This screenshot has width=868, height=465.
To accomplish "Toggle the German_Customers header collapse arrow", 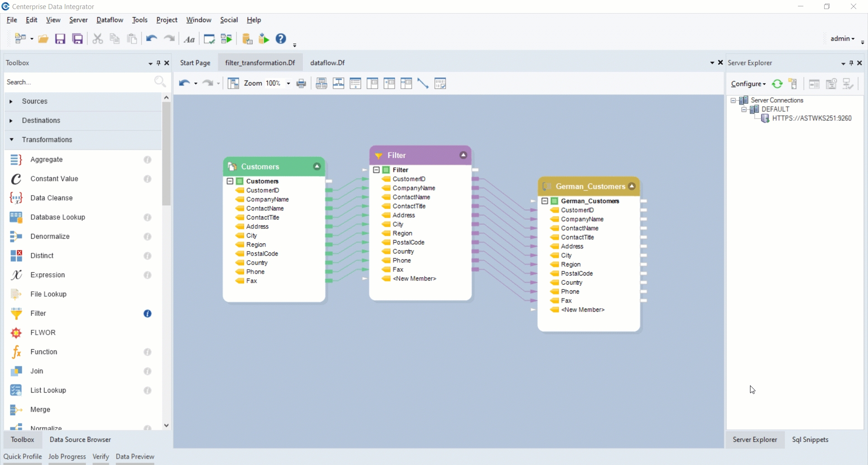I will (632, 186).
